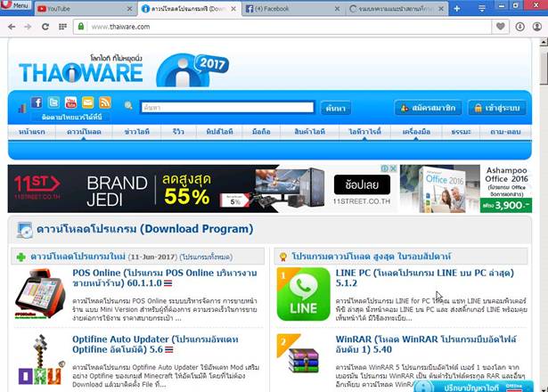Bookmark page with the heart icon
This screenshot has width=548, height=392.
pos(501,27)
